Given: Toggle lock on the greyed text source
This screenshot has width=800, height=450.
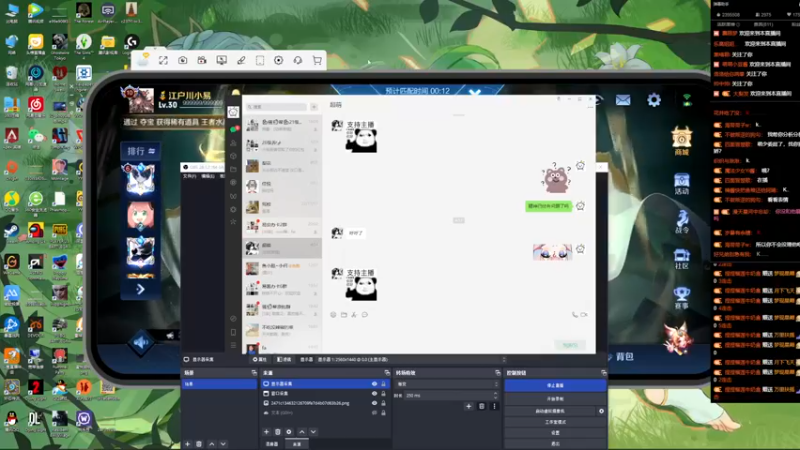Looking at the screenshot, I should coord(384,413).
